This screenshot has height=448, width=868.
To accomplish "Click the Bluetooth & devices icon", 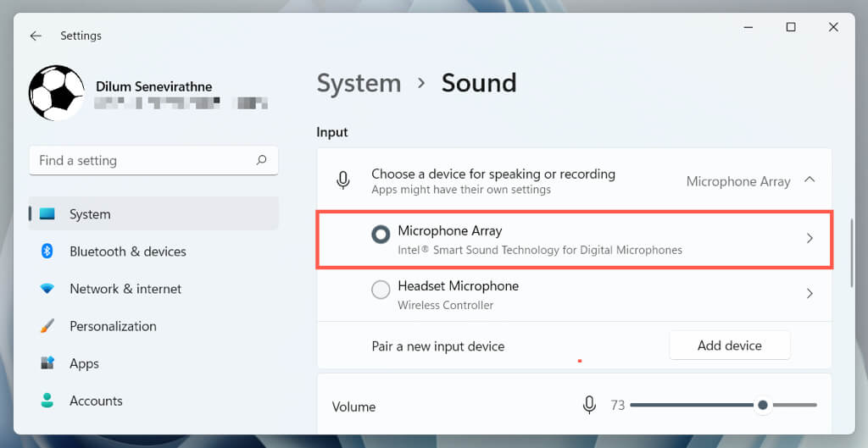I will 47,252.
